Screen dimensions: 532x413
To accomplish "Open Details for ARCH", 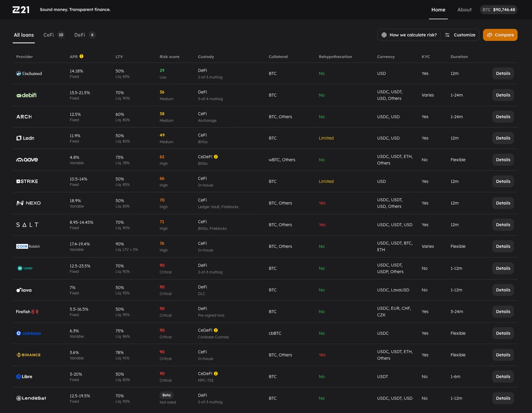I will click(x=503, y=117).
